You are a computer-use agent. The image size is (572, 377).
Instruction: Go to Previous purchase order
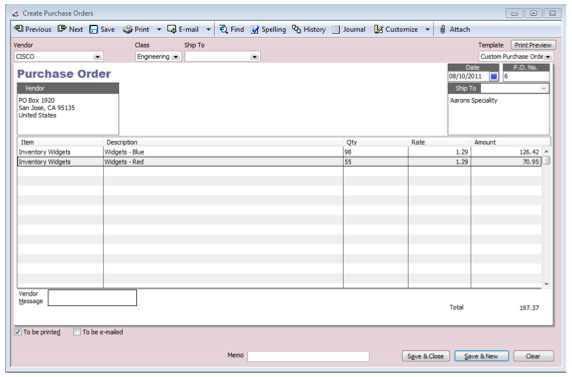(33, 29)
